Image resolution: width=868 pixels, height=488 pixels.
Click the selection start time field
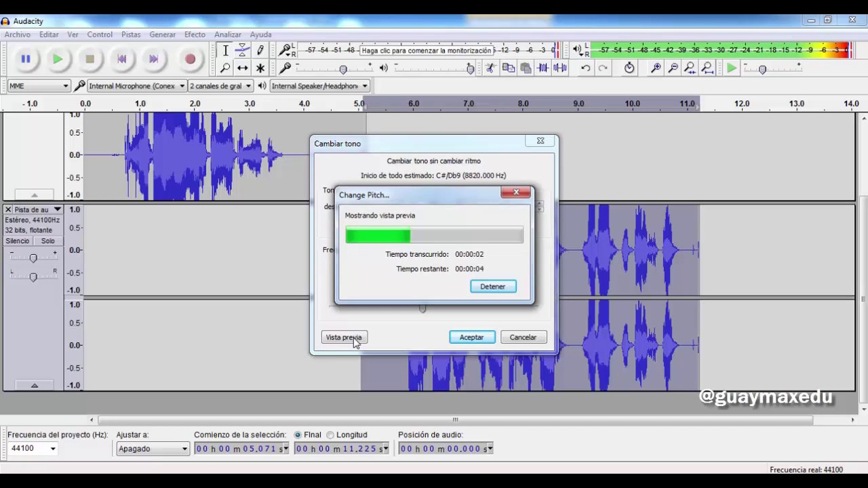pyautogui.click(x=241, y=449)
